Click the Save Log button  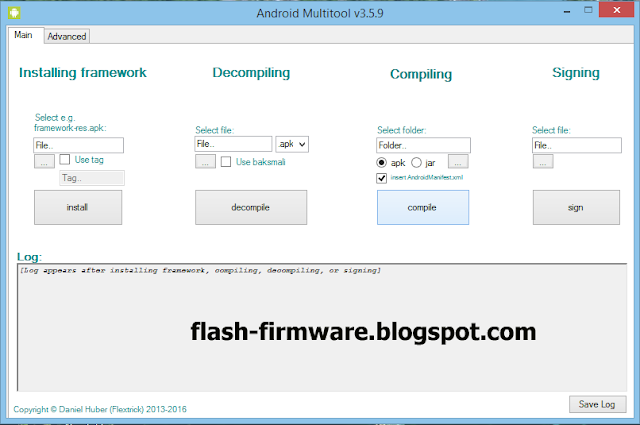[x=598, y=404]
